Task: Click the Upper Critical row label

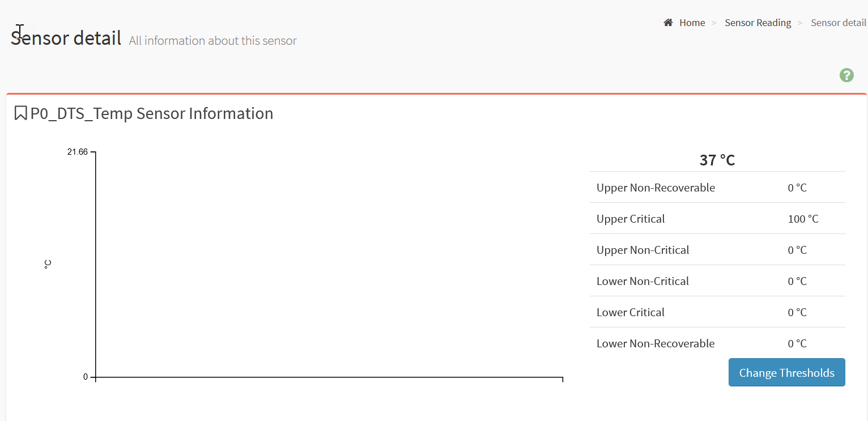Action: [631, 219]
